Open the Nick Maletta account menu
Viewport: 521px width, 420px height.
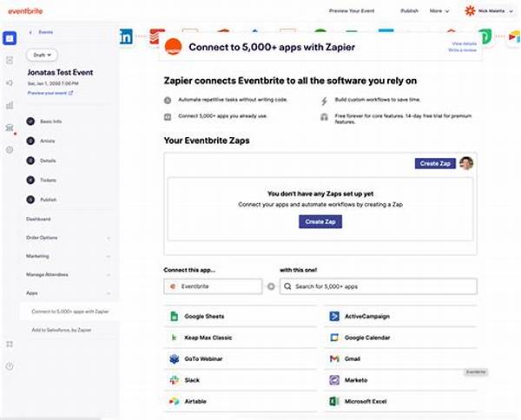[488, 11]
